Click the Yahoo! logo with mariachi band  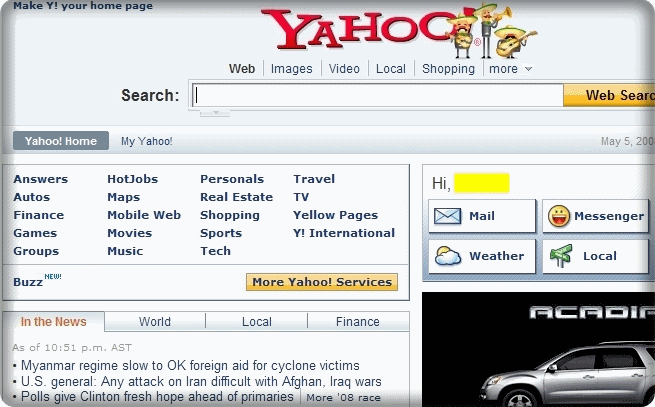(399, 31)
